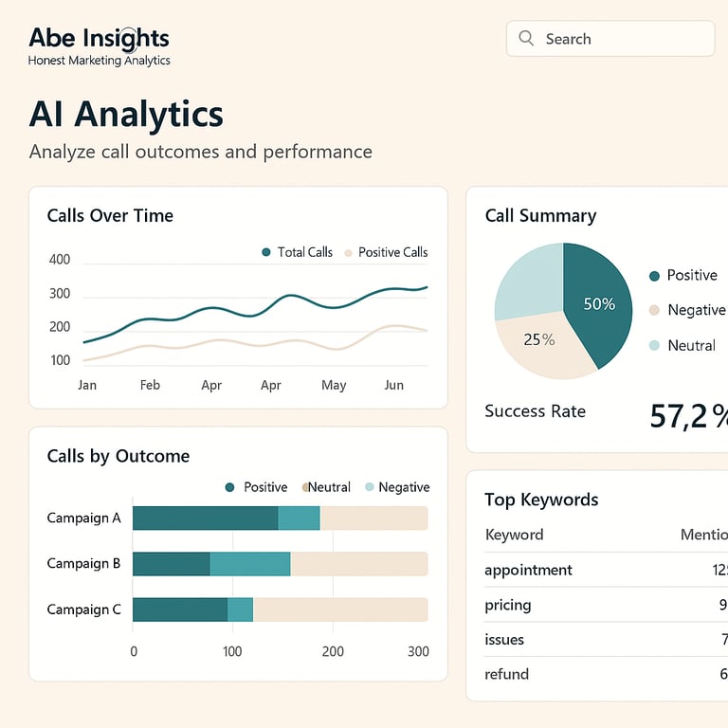
Task: Select the appointment keyword row
Action: [x=528, y=570]
